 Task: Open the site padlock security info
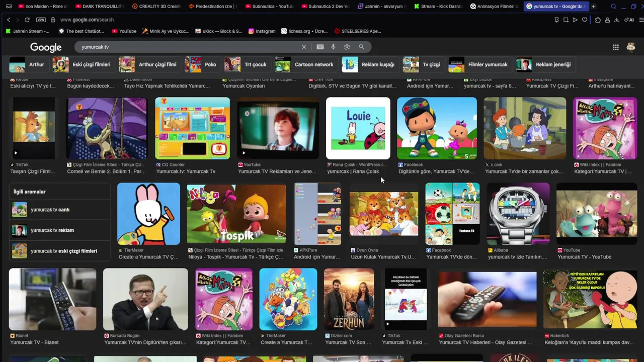pyautogui.click(x=53, y=20)
